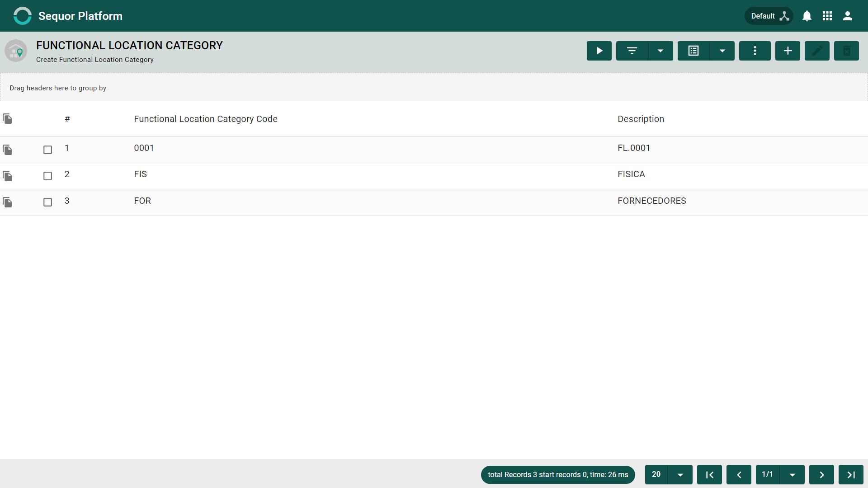Select the checkbox for row FOR

tap(47, 202)
